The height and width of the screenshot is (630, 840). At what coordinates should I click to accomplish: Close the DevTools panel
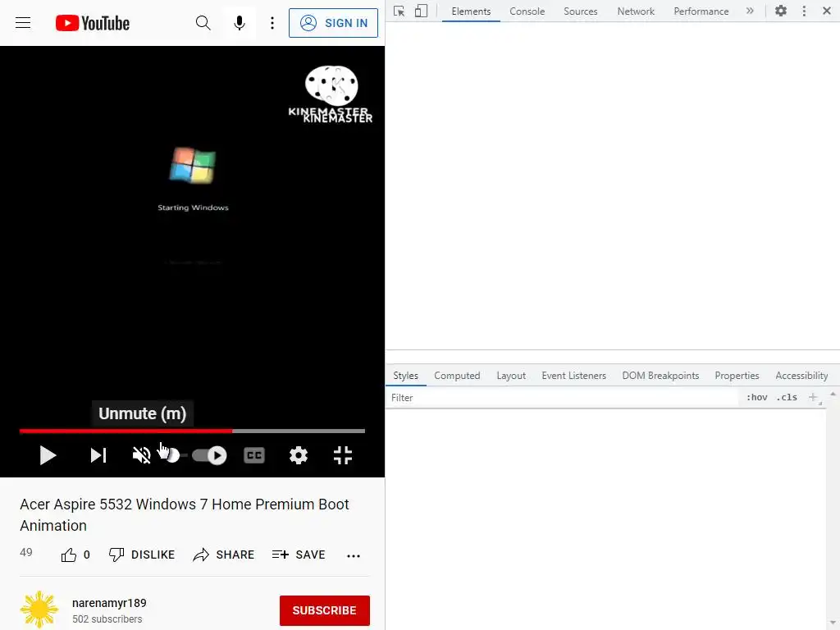point(827,11)
